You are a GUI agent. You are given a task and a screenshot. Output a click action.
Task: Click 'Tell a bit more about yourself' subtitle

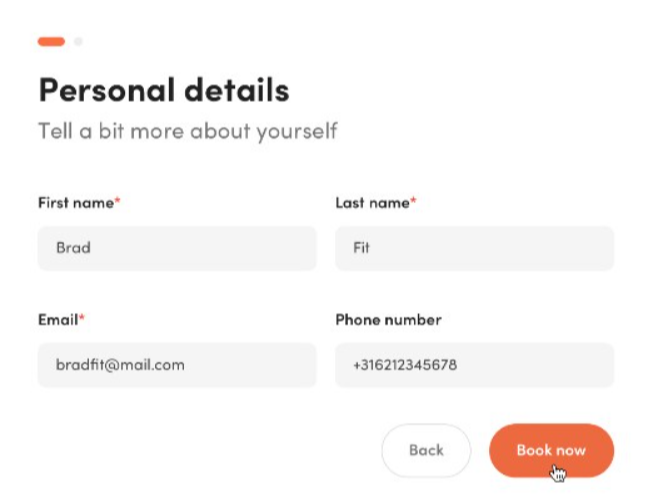pos(188,132)
